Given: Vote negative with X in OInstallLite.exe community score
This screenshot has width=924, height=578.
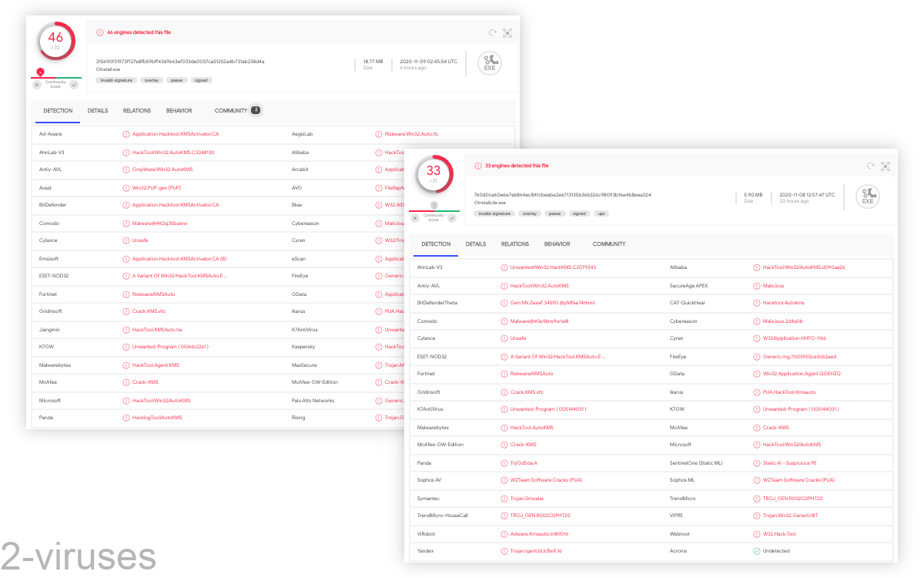Looking at the screenshot, I should pyautogui.click(x=415, y=217).
